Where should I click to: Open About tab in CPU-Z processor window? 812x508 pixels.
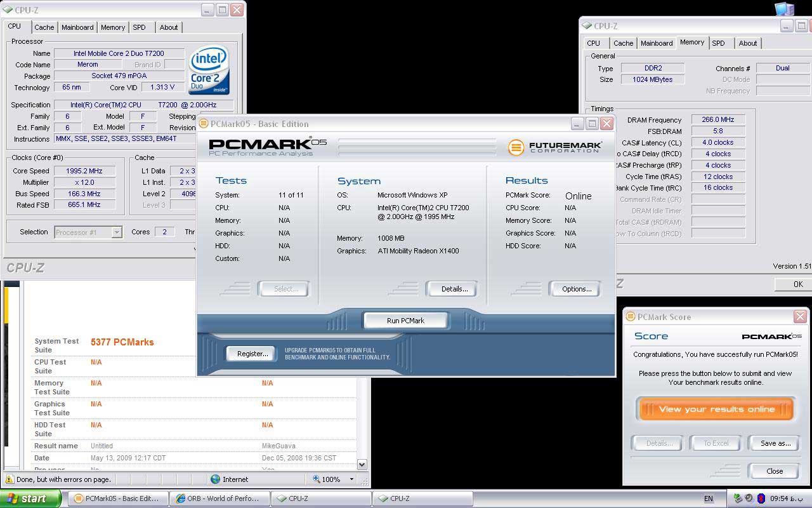[x=169, y=27]
